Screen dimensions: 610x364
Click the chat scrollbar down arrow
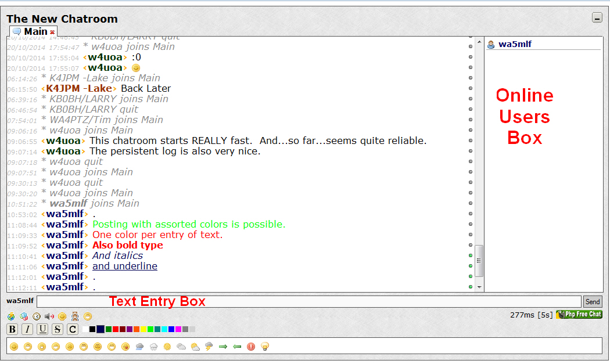[479, 287]
